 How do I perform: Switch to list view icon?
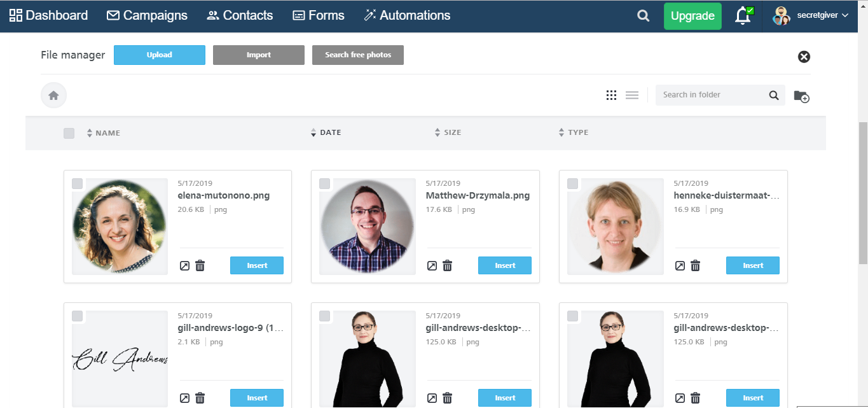632,95
